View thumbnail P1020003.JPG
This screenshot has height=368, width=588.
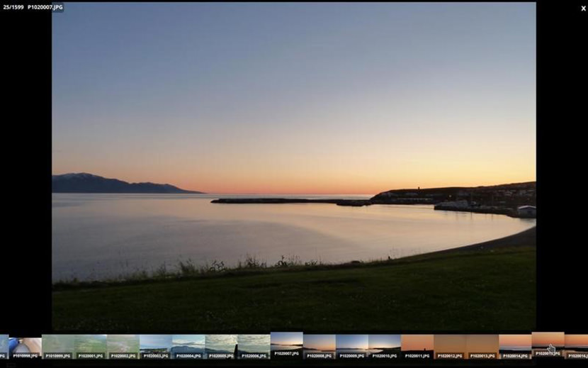point(156,347)
